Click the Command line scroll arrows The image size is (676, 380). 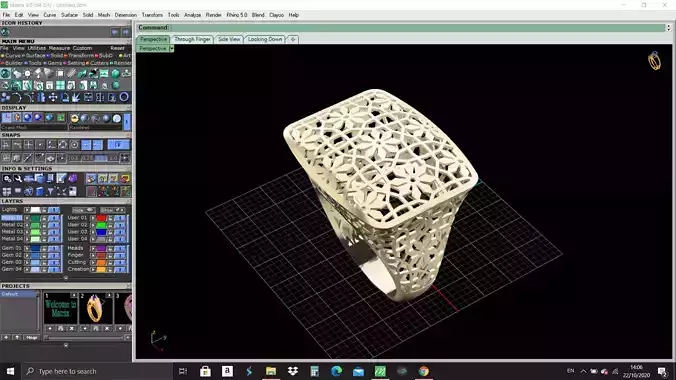pos(669,28)
